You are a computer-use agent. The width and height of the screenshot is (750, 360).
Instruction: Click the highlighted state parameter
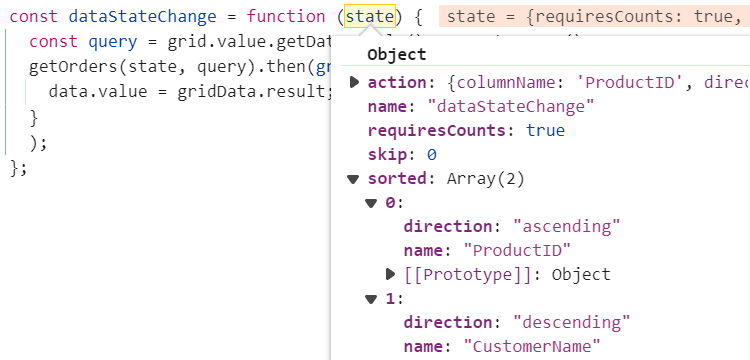tap(370, 17)
